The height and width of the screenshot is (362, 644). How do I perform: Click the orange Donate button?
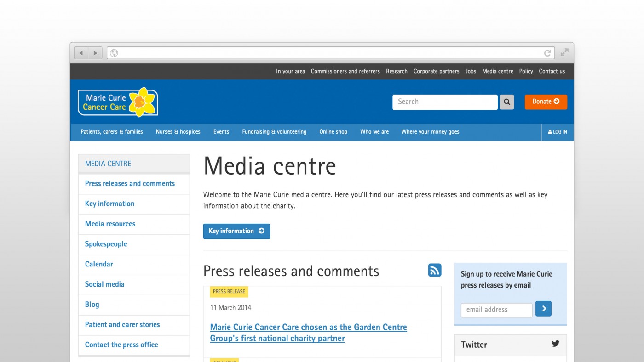[546, 102]
